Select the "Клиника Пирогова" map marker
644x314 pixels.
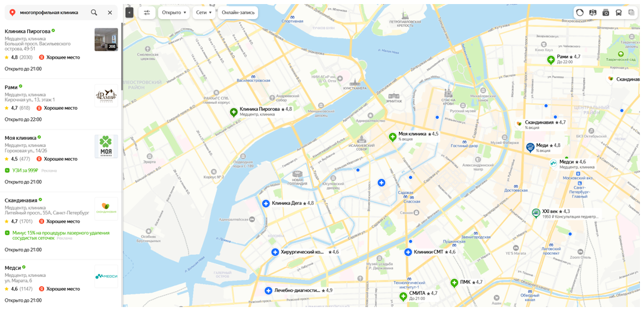[x=234, y=112]
